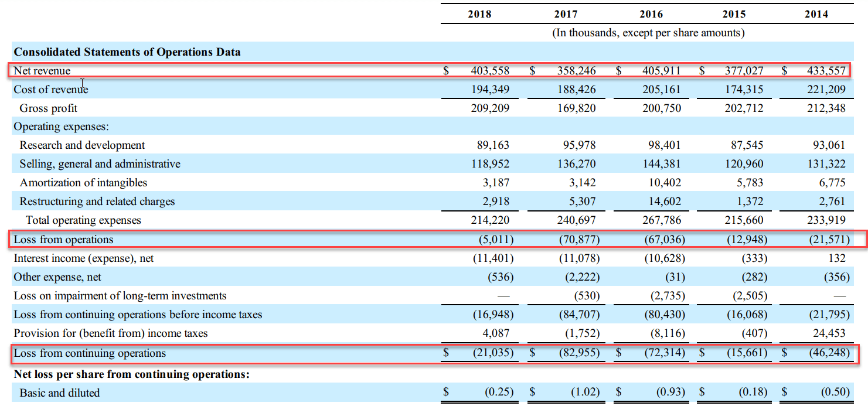Click the 2018 net revenue value 403,558
This screenshot has width=868, height=406.
coord(490,71)
